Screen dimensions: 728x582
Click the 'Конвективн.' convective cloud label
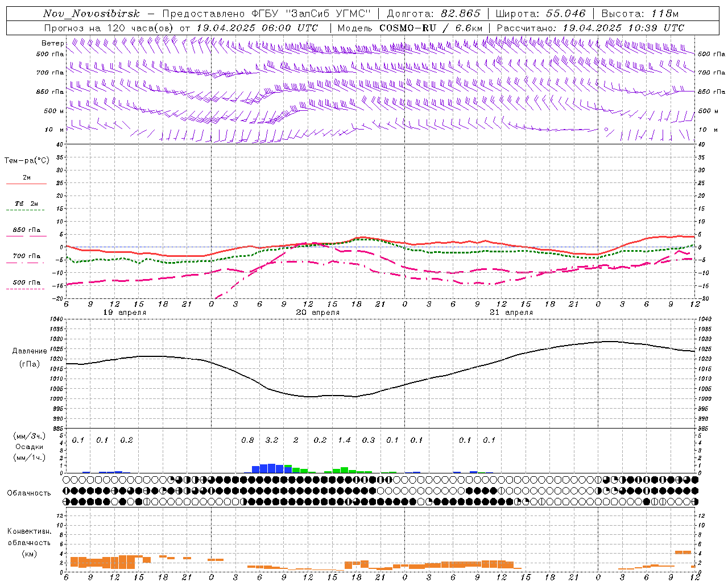29,531
